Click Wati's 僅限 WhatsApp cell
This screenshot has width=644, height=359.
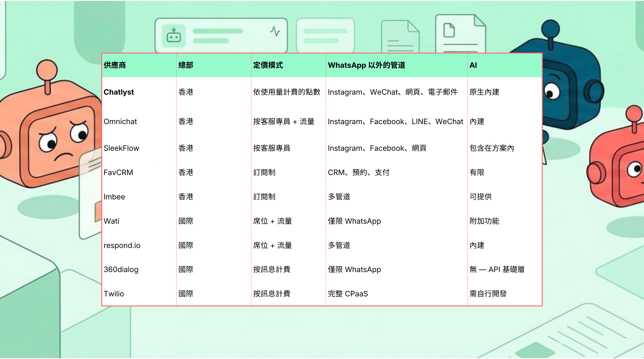pyautogui.click(x=397, y=221)
